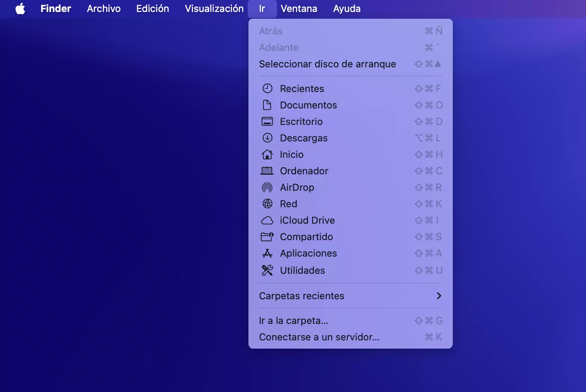Screen dimensions: 586x392
Task: Click the iCloud Drive cloud icon
Action: pos(267,221)
